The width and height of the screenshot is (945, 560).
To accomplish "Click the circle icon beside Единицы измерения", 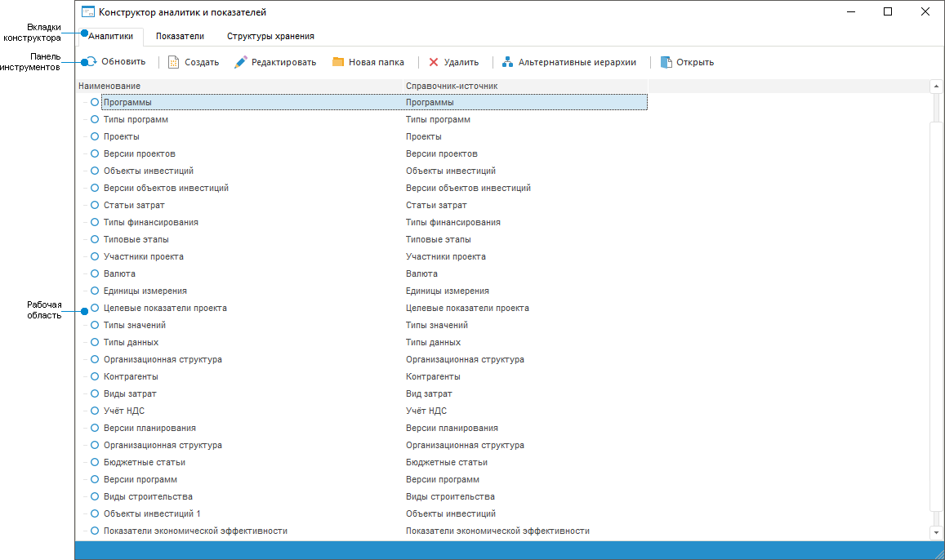I will (95, 291).
